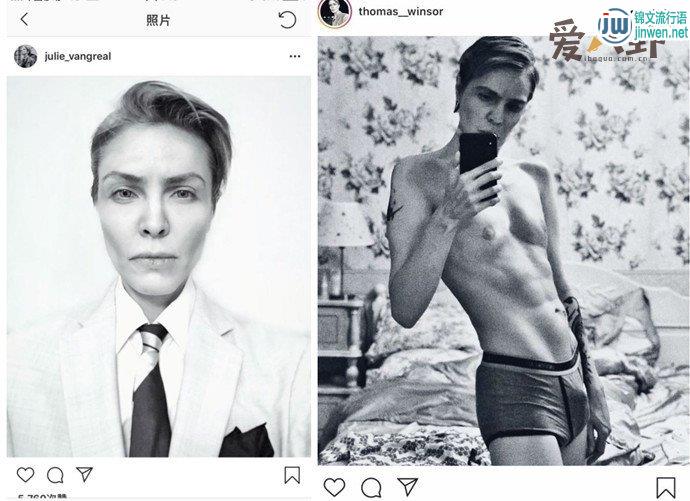This screenshot has width=690, height=501.
Task: Open the julie_vangreal profile avatar
Action: [x=26, y=56]
